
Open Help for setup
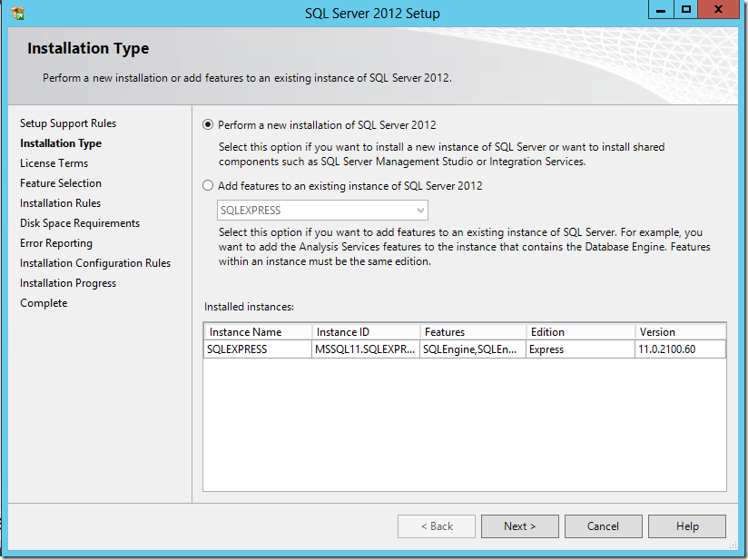tap(687, 526)
